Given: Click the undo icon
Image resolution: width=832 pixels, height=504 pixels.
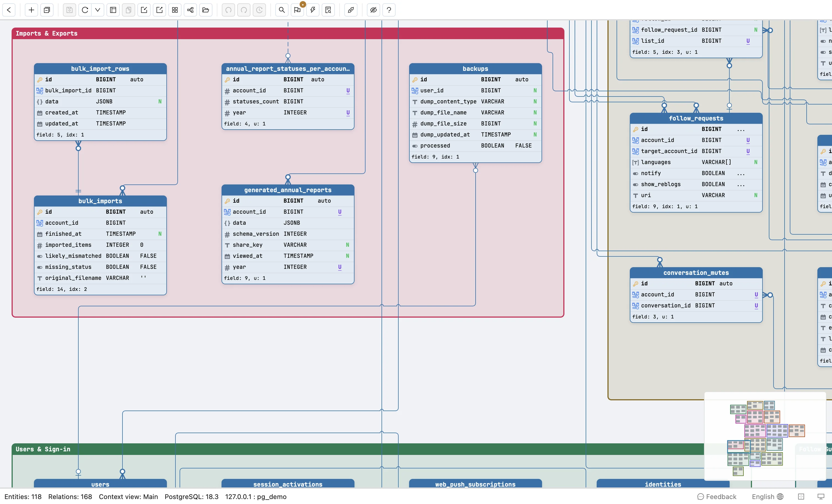Looking at the screenshot, I should coord(228,10).
